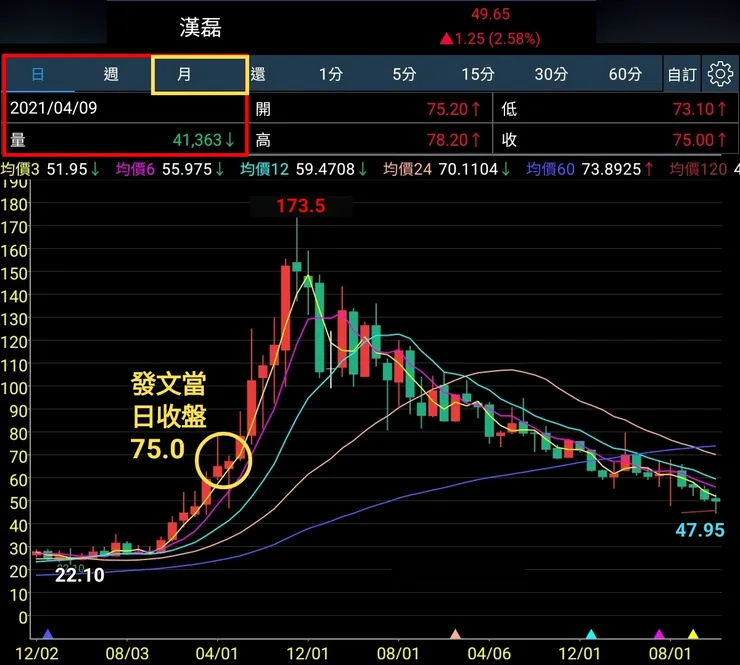Click the 均價120 moving average label
740x665 pixels.
698,169
